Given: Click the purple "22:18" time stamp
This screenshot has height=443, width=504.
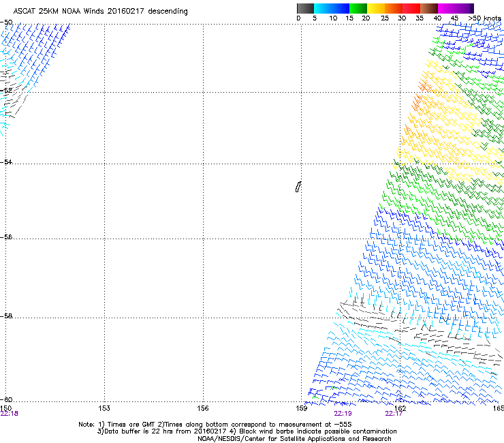Looking at the screenshot, I should point(10,414).
